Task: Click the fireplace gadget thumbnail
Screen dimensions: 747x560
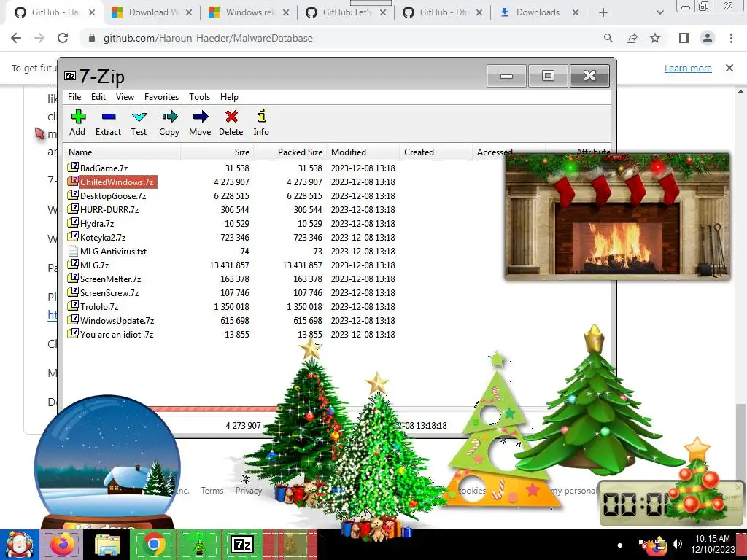Action: [617, 217]
